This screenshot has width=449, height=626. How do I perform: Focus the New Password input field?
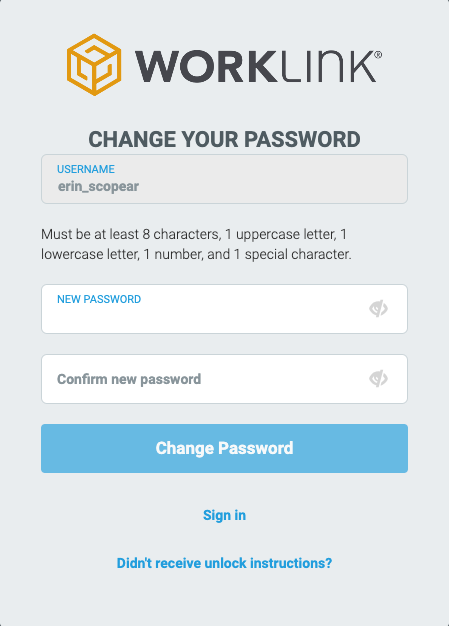(224, 309)
